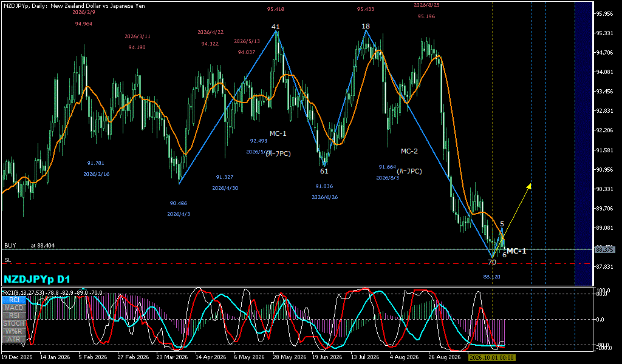Screen dimensions: 622x364
Task: Select the 91.664 price label
Action: (387, 167)
